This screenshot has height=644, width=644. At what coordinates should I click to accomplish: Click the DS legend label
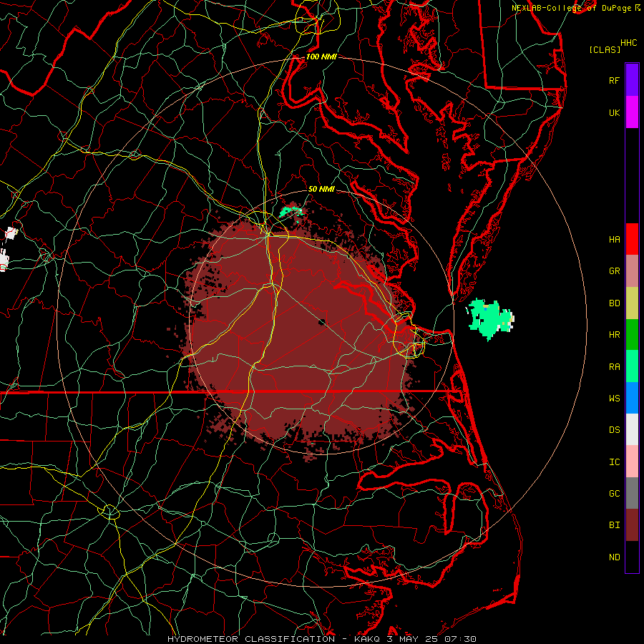pyautogui.click(x=614, y=429)
